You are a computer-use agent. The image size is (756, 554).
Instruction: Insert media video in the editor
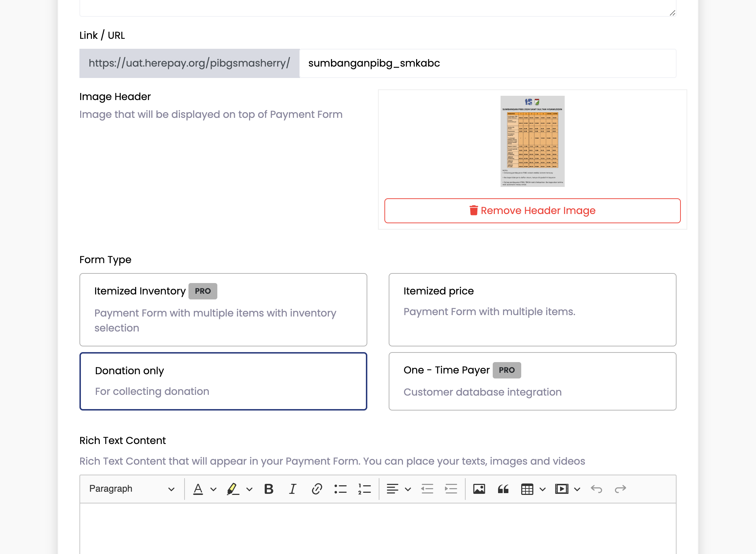tap(561, 489)
